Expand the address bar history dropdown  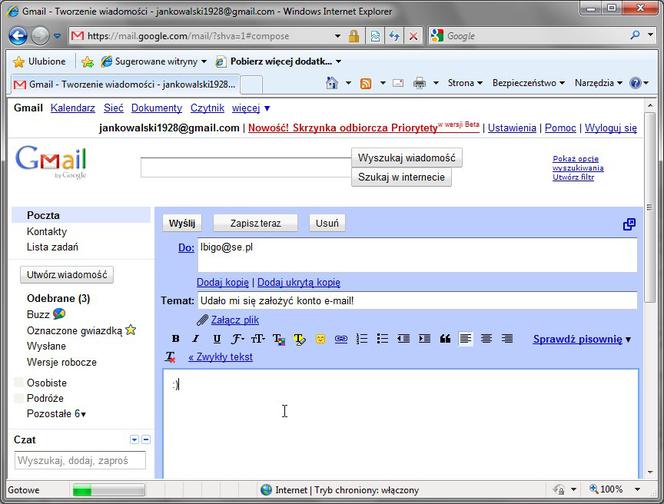338,36
